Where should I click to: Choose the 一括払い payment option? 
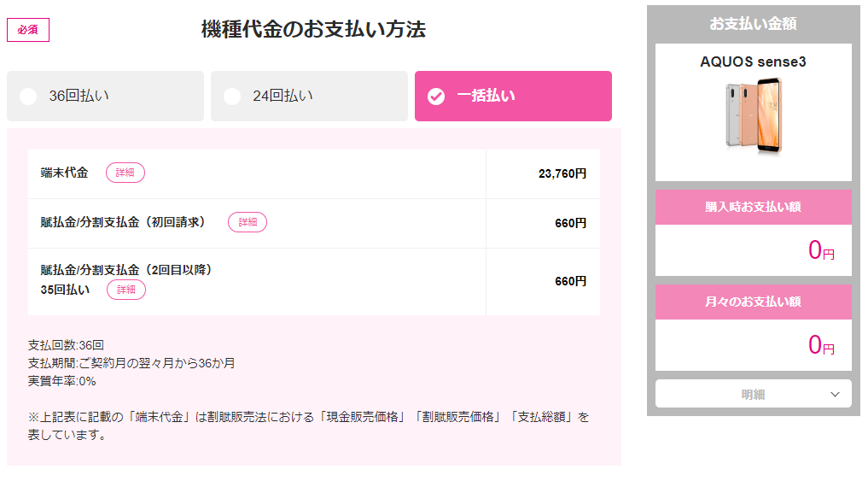coord(513,96)
